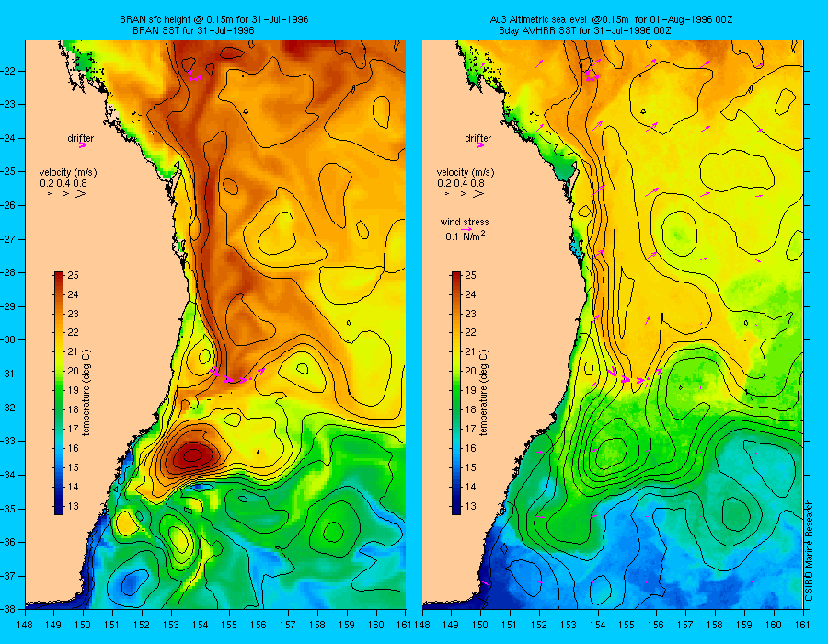Click the "wind stress" legend label
828x644 pixels.
coord(465,222)
